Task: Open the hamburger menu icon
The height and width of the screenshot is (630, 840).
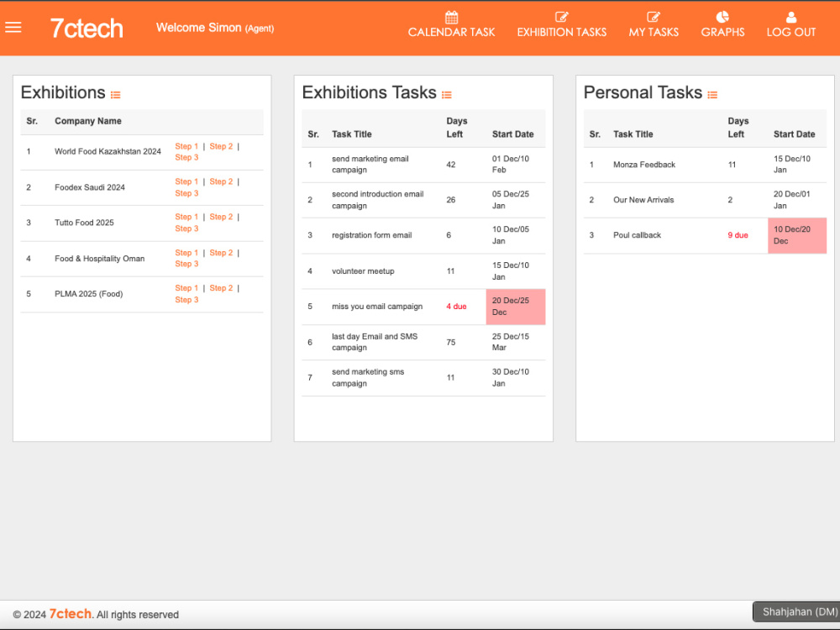Action: pos(13,28)
